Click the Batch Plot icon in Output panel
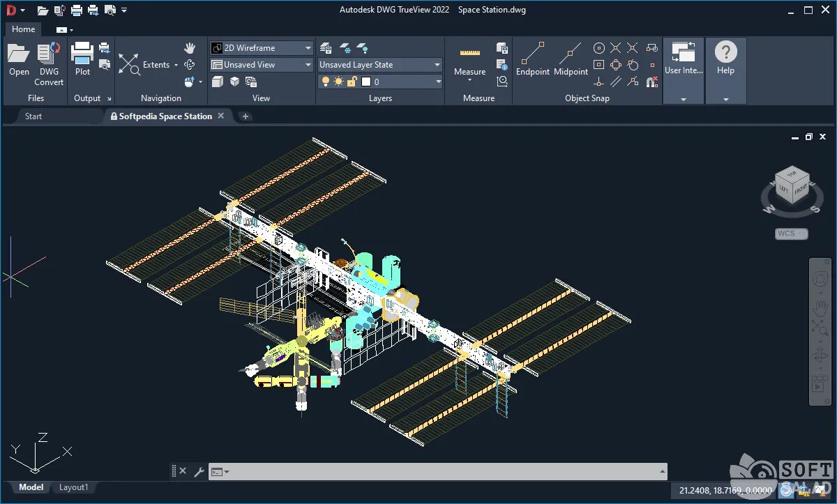837x504 pixels. pos(104,48)
